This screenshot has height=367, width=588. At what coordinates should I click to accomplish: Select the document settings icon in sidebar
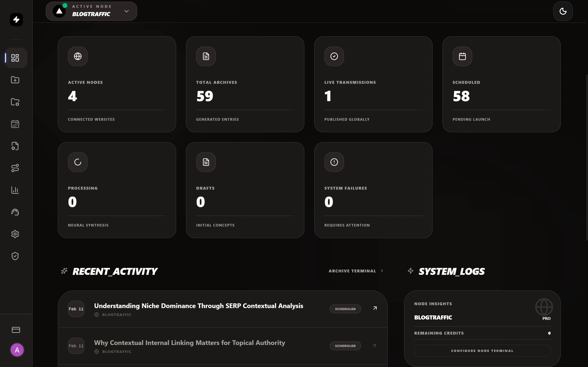(x=15, y=146)
